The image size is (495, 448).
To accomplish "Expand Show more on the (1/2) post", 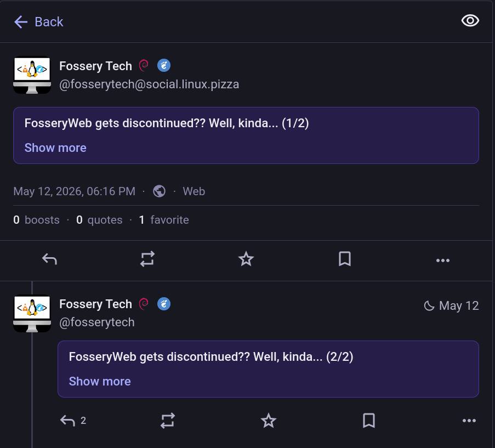I will click(x=55, y=148).
